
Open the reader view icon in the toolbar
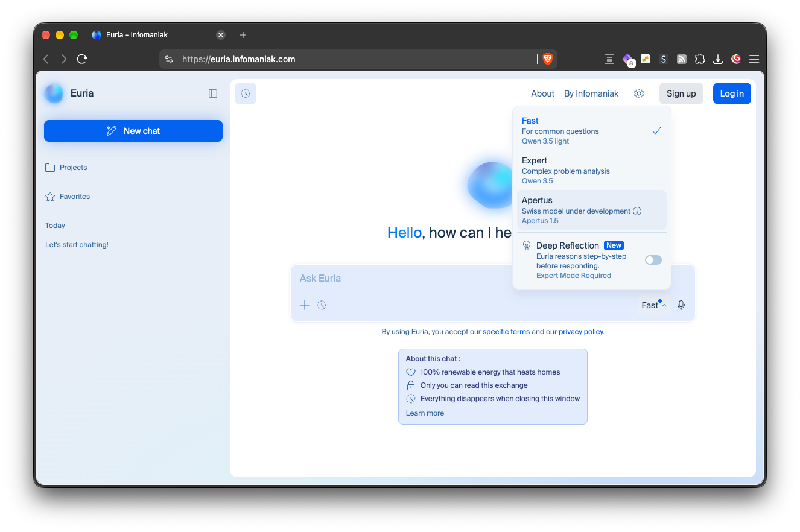pyautogui.click(x=609, y=59)
